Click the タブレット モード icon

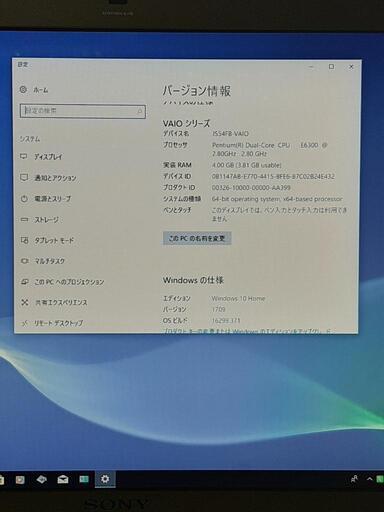pyautogui.click(x=24, y=240)
